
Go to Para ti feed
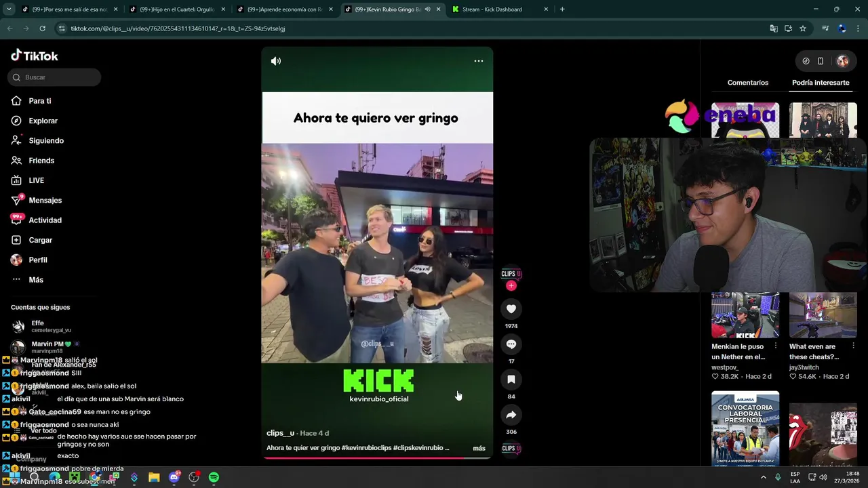tap(39, 101)
